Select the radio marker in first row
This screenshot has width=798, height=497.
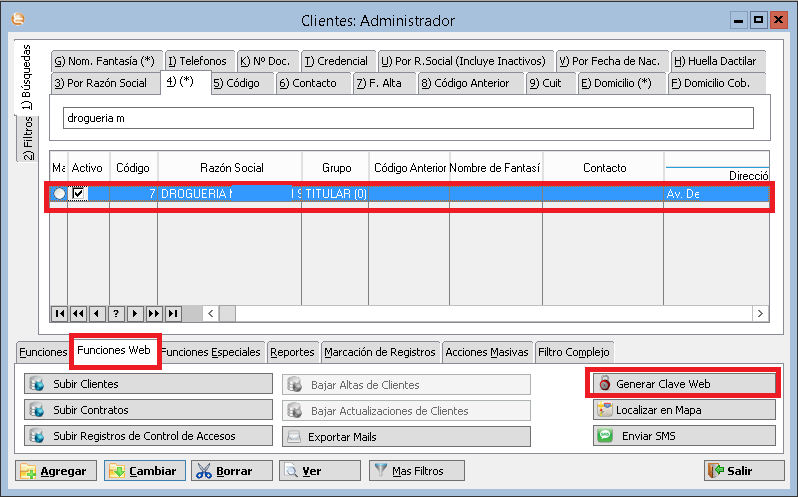coord(59,193)
